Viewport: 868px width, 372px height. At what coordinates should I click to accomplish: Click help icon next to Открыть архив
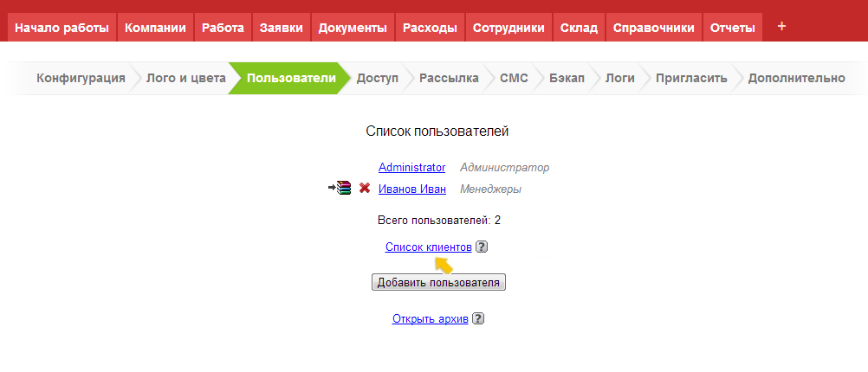click(x=478, y=319)
